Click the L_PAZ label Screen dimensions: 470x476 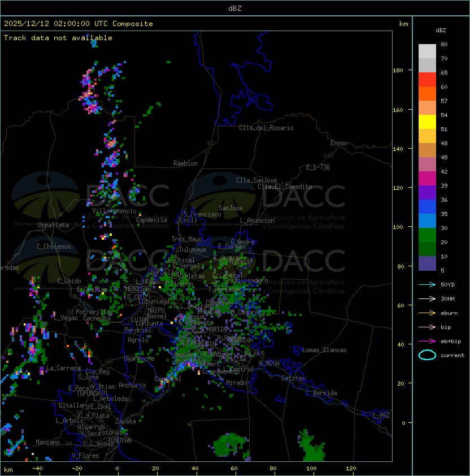[x=381, y=416]
